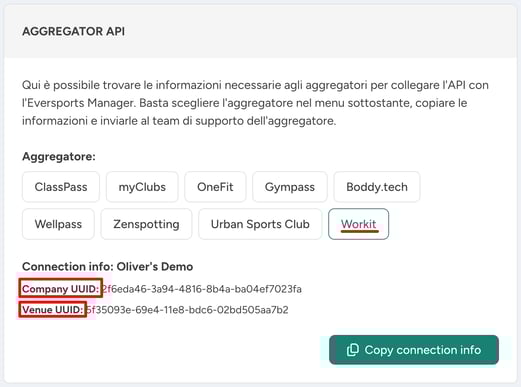The width and height of the screenshot is (521, 387).
Task: Pick the Urban Sports Club aggregator
Action: coord(260,224)
